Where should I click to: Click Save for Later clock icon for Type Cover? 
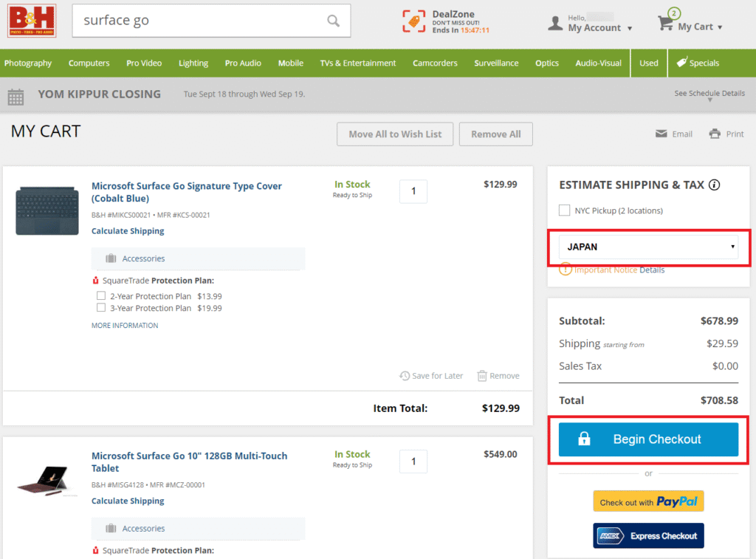[405, 376]
